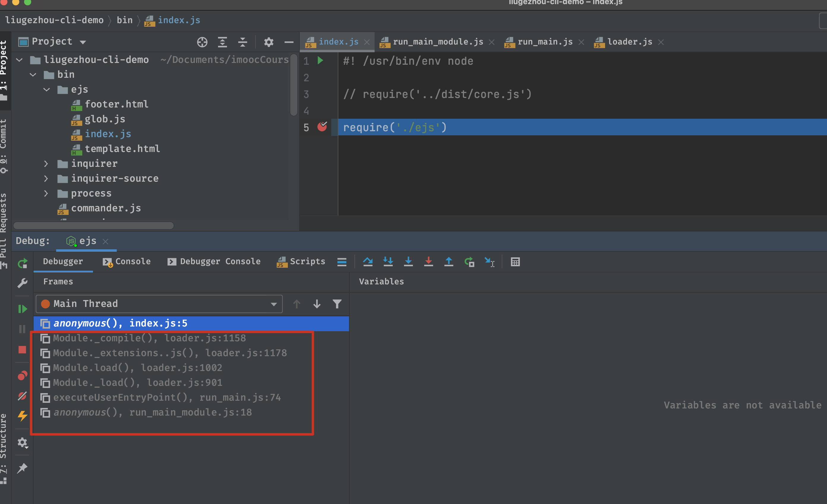
Task: Open View Breakpoints double-red-circle icon
Action: 23,375
